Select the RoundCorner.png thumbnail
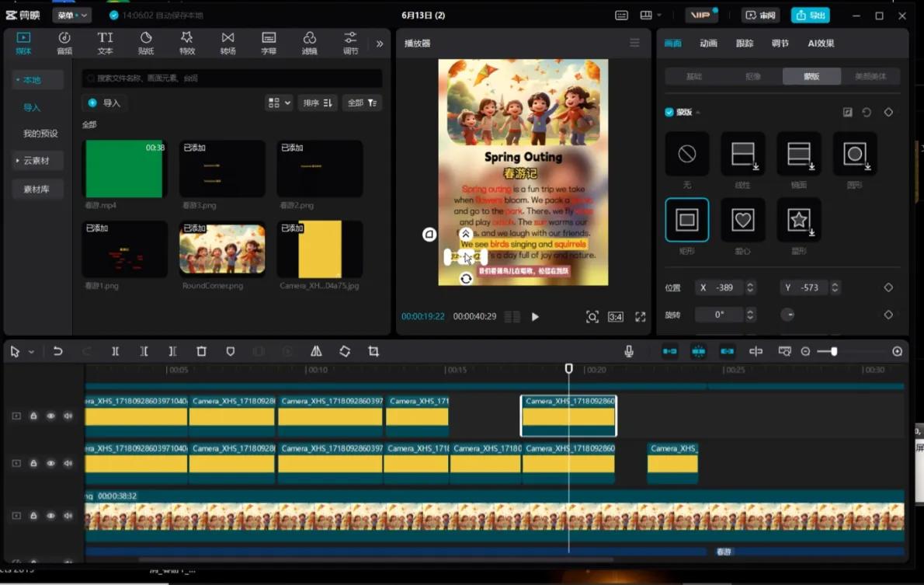Image resolution: width=924 pixels, height=585 pixels. (x=223, y=249)
